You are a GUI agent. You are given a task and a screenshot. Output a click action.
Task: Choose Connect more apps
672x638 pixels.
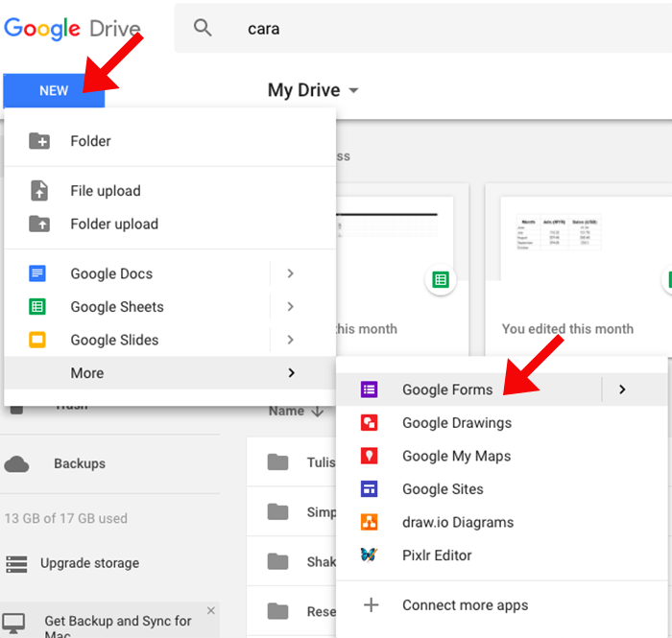[x=502, y=605]
